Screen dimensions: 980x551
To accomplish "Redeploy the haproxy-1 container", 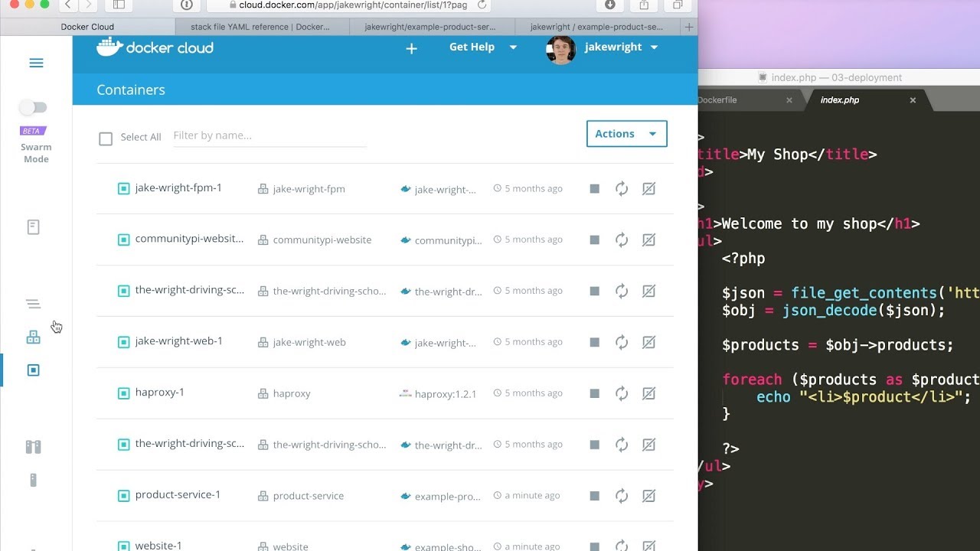I will tap(622, 394).
